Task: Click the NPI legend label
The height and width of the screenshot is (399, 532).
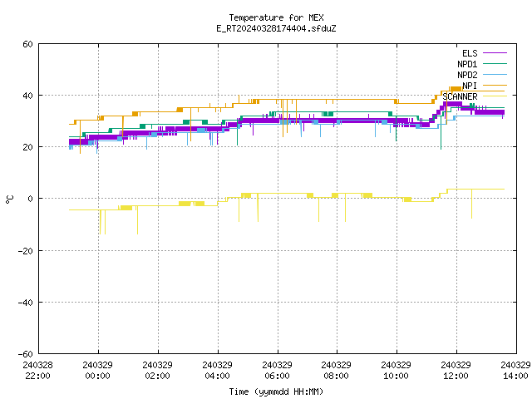Action: tap(470, 86)
